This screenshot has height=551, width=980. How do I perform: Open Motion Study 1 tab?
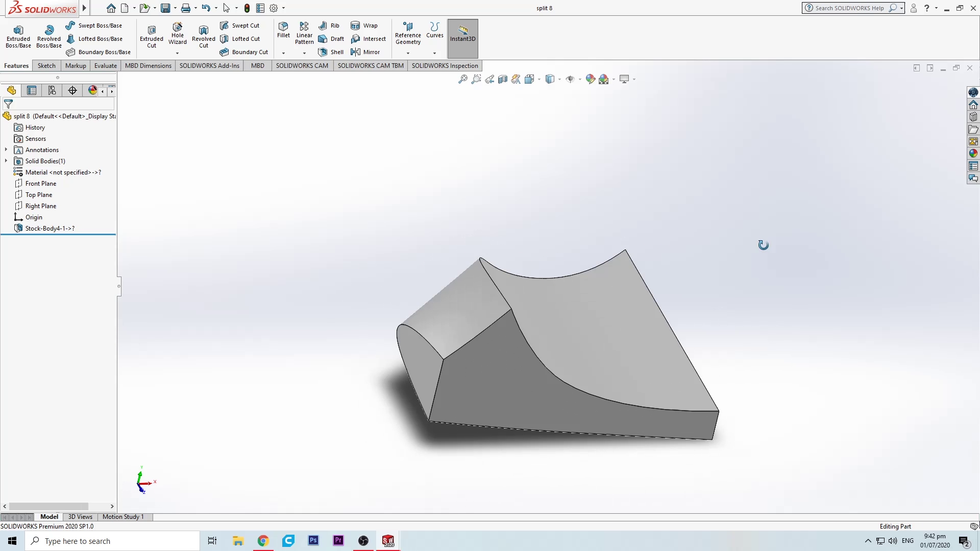coord(123,517)
